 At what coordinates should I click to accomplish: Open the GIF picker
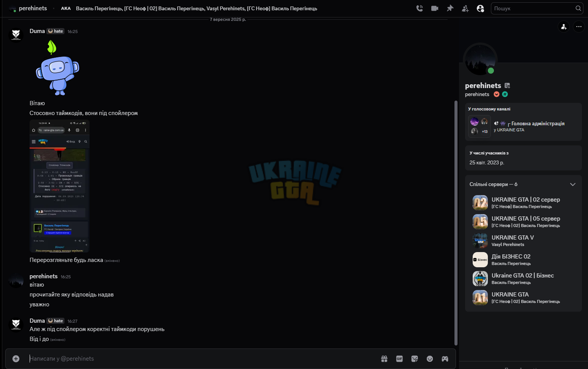(399, 359)
